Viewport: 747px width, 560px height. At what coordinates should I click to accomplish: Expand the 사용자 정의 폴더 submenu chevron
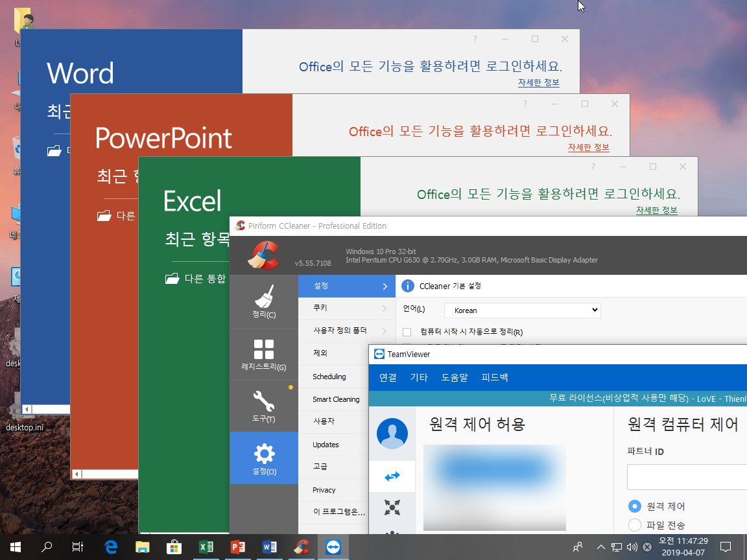[385, 331]
